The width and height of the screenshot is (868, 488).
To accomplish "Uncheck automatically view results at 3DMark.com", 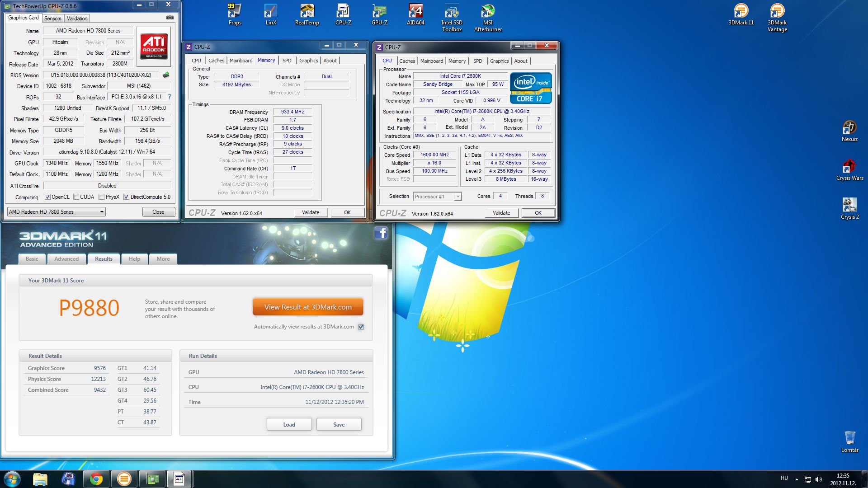I will tap(361, 327).
